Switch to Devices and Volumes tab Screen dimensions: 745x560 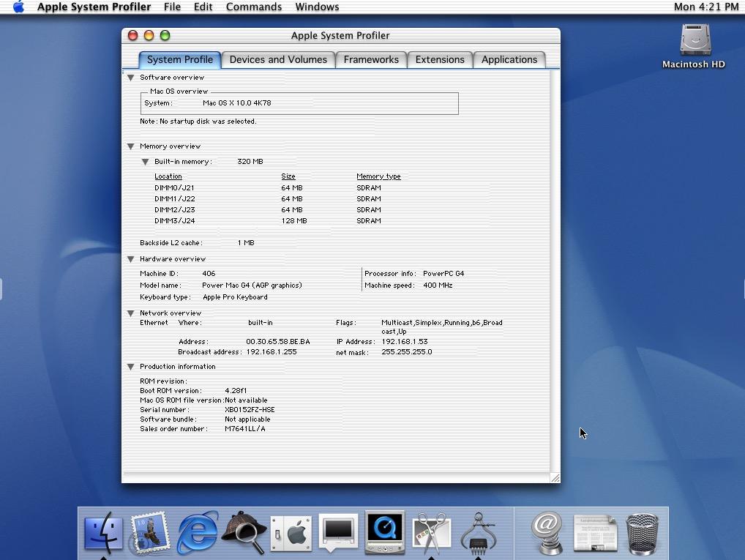(x=278, y=60)
